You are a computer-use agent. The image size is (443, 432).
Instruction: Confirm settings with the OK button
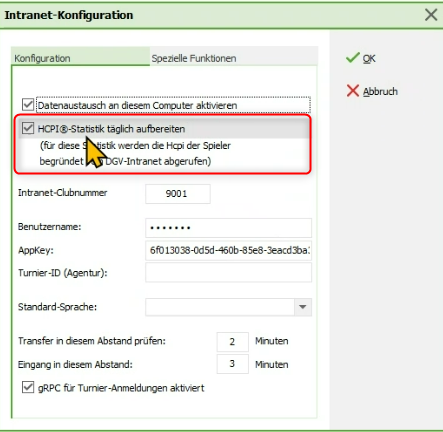pos(361,58)
